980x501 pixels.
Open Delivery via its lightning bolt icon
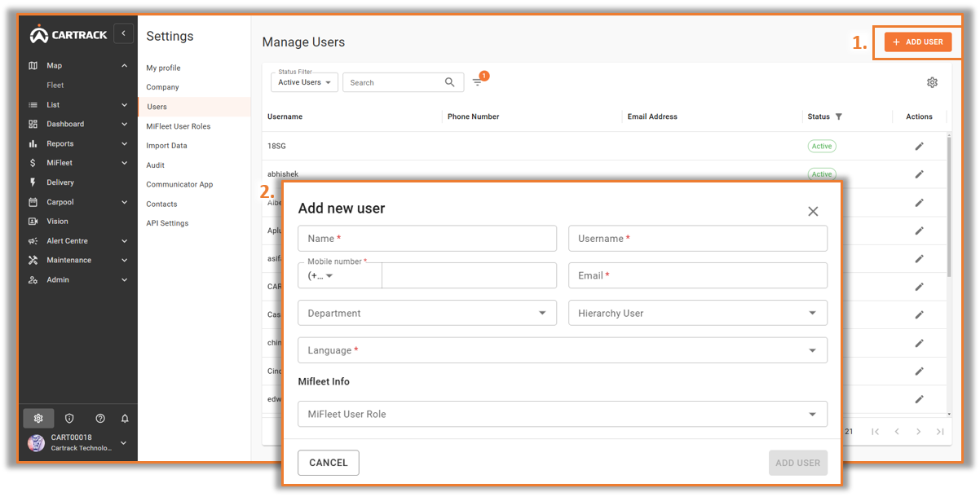tap(33, 182)
